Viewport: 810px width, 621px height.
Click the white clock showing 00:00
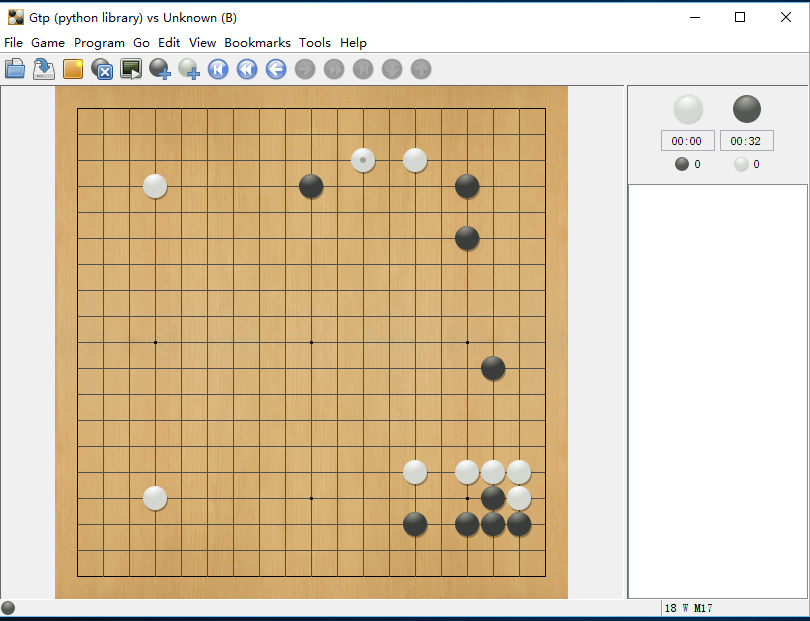687,141
